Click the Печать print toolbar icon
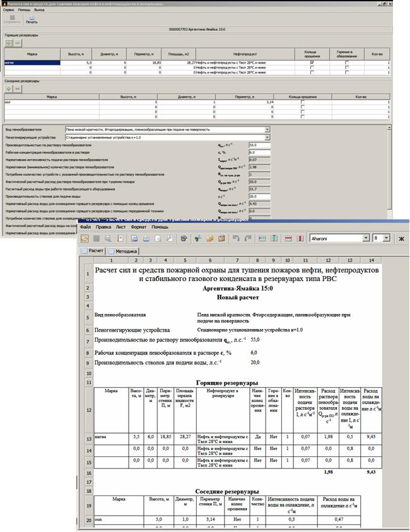This screenshot has height=532, width=410. pos(32,18)
